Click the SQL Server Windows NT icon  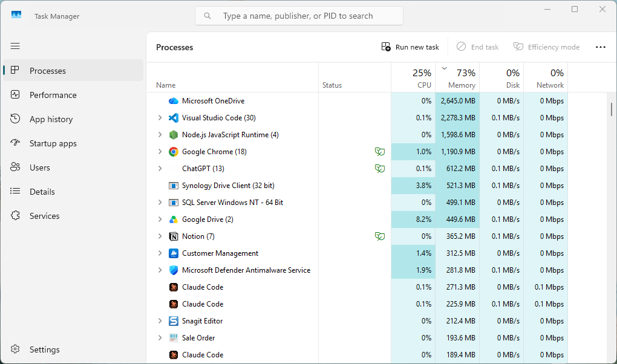click(x=174, y=203)
